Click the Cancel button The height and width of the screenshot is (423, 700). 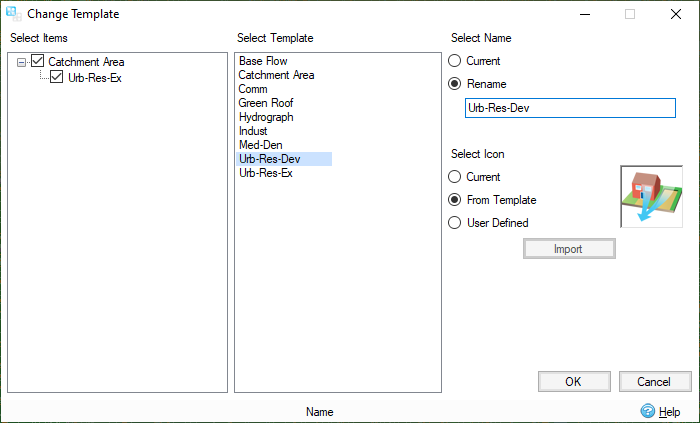point(655,381)
